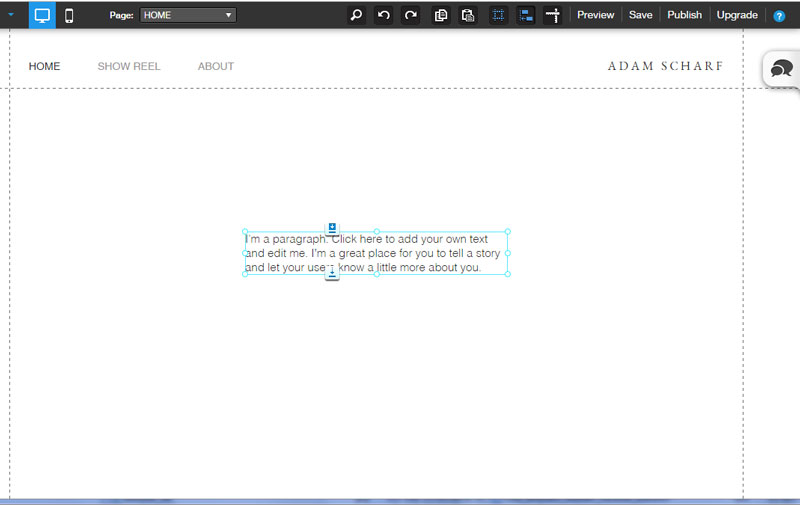This screenshot has height=505, width=800.
Task: Select the ABOUT menu item
Action: [216, 66]
